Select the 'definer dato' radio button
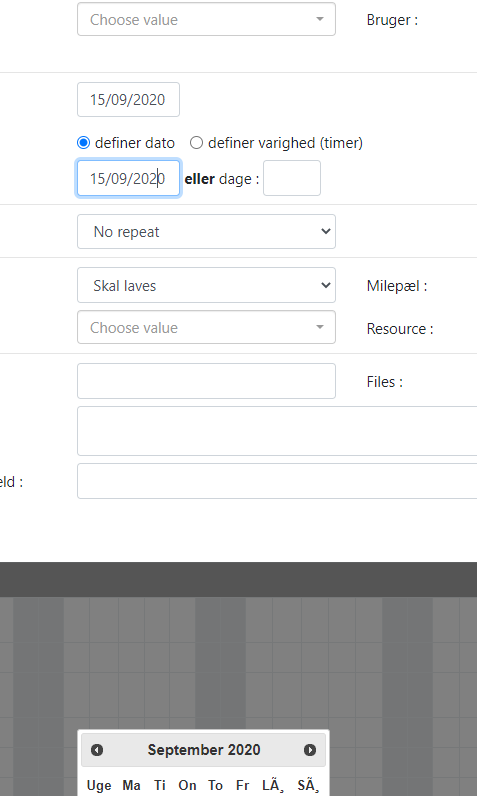 click(x=83, y=143)
